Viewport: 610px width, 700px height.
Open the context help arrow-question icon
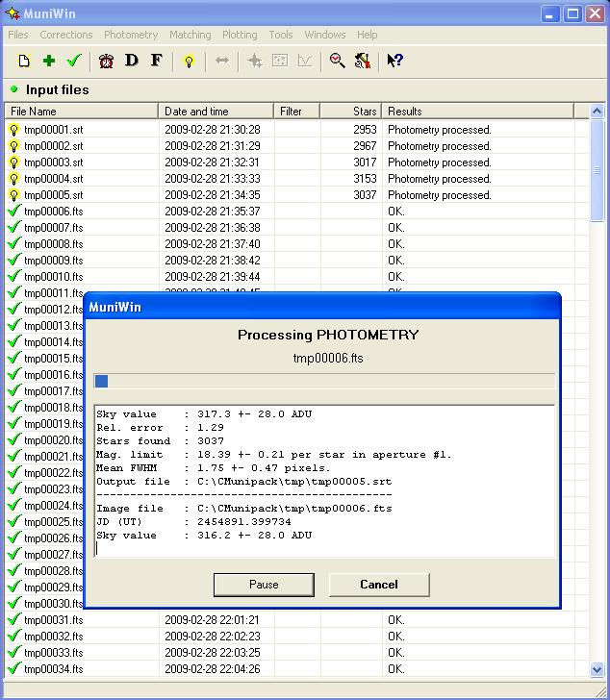coord(394,61)
